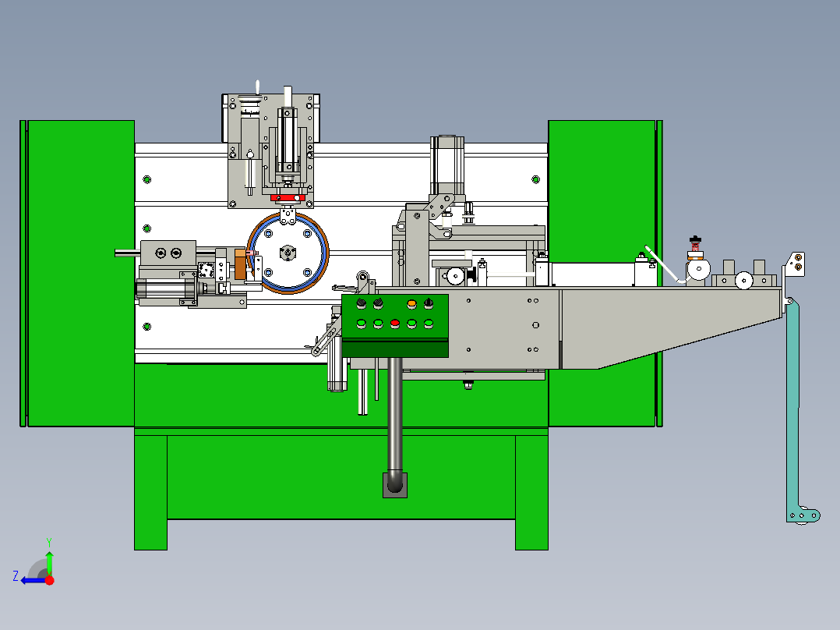
Task: Select the red origin ball of axis triad
Action: click(50, 580)
